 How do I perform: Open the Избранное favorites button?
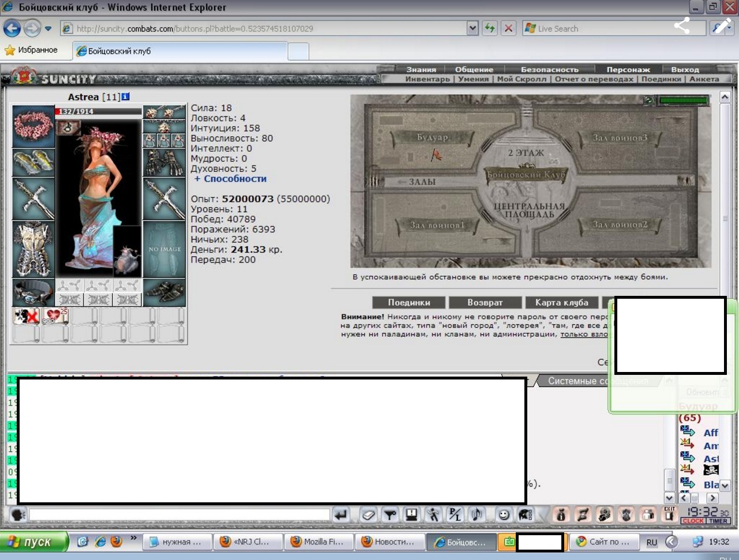pos(32,50)
